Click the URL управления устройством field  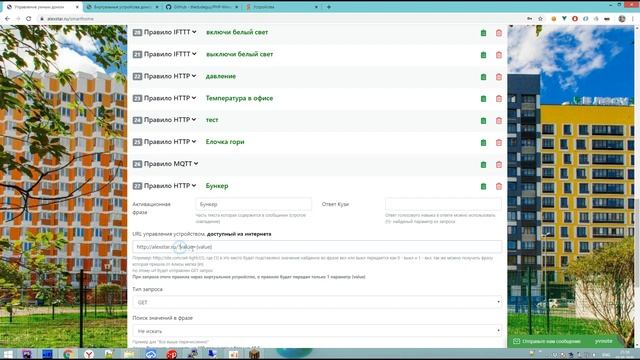[317, 247]
